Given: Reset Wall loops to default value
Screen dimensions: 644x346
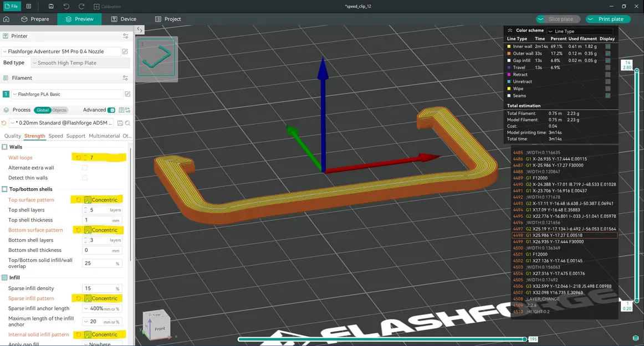Looking at the screenshot, I should click(x=78, y=158).
